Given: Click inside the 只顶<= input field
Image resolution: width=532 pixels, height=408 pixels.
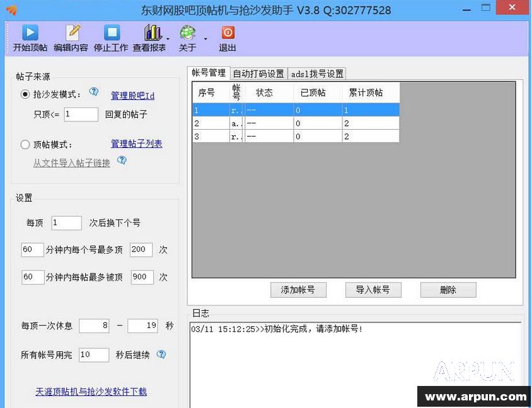Looking at the screenshot, I should (x=81, y=115).
